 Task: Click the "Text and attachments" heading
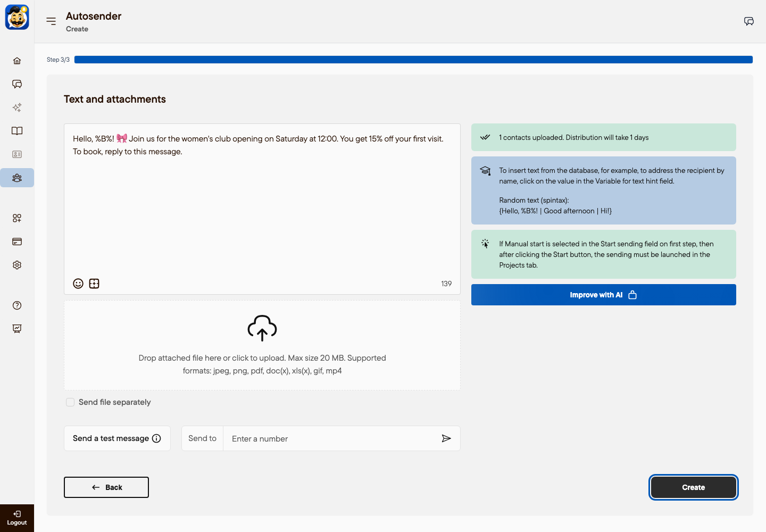[x=115, y=99]
